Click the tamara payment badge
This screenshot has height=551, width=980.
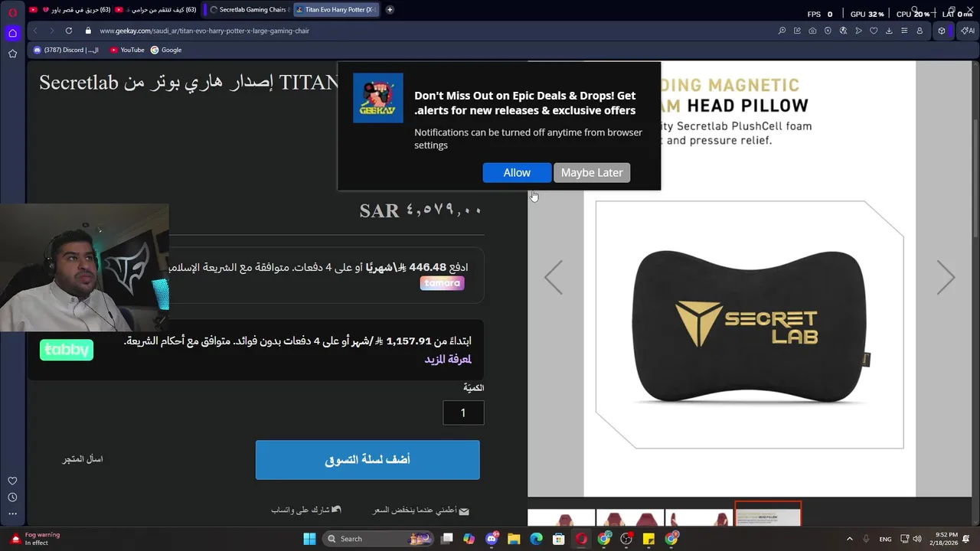click(443, 283)
